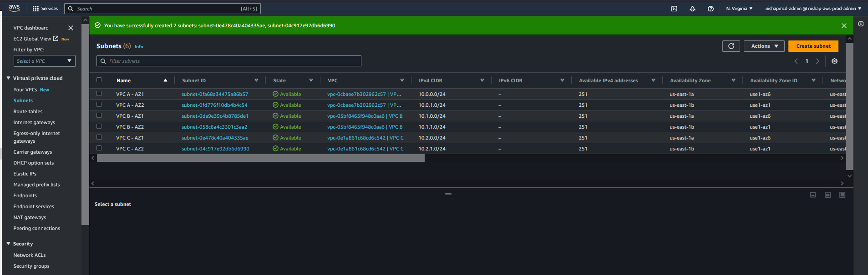Open Security groups in sidebar
This screenshot has height=275, width=868.
tap(31, 266)
